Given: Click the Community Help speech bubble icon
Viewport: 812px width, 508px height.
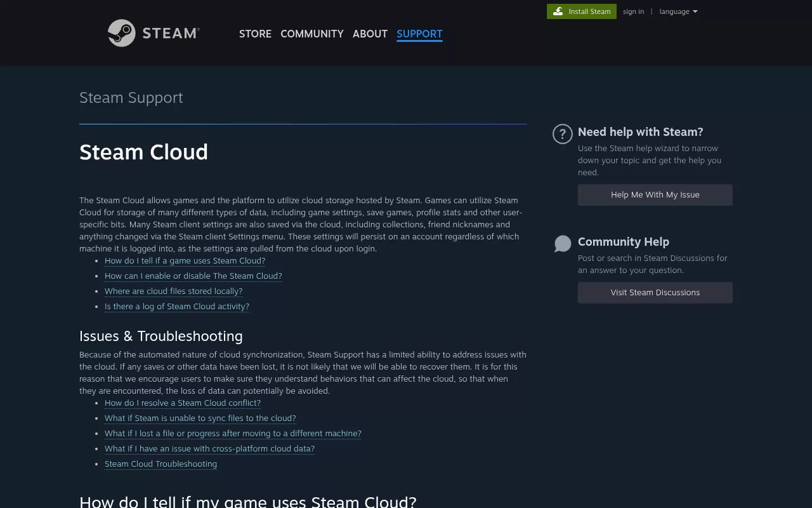Looking at the screenshot, I should [563, 244].
